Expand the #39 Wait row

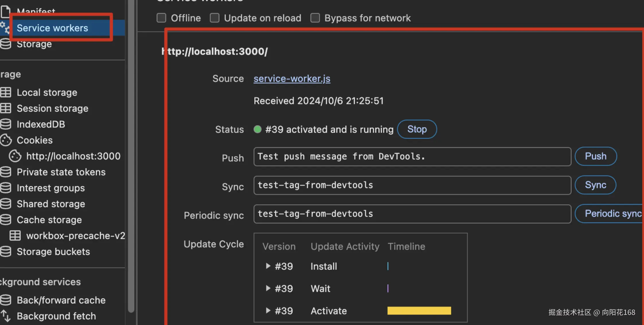[x=268, y=288]
